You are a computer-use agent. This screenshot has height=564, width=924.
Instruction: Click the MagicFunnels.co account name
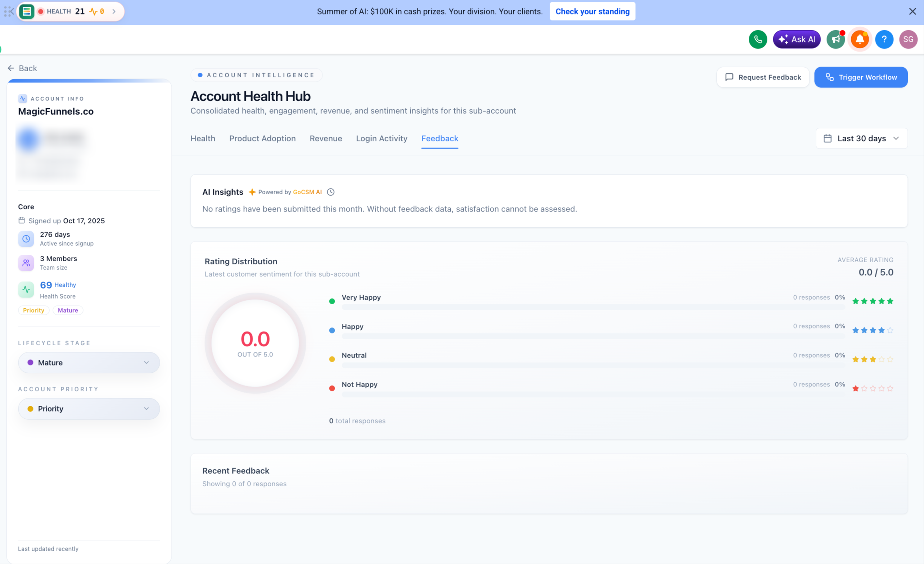[56, 111]
